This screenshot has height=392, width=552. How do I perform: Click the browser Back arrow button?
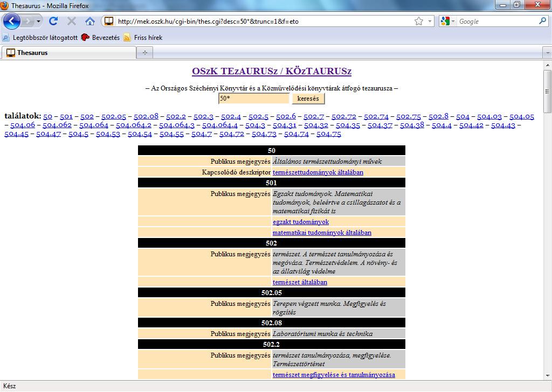tap(12, 21)
